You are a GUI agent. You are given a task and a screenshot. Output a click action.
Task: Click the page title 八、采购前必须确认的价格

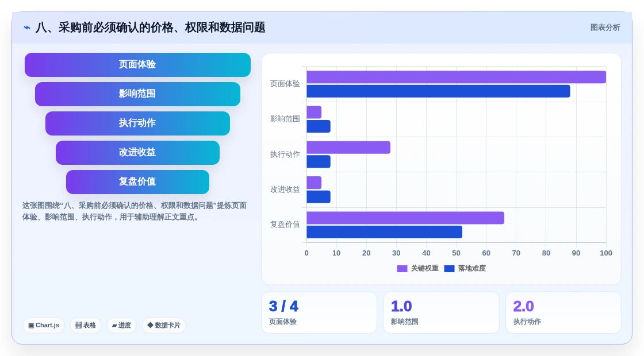(150, 28)
